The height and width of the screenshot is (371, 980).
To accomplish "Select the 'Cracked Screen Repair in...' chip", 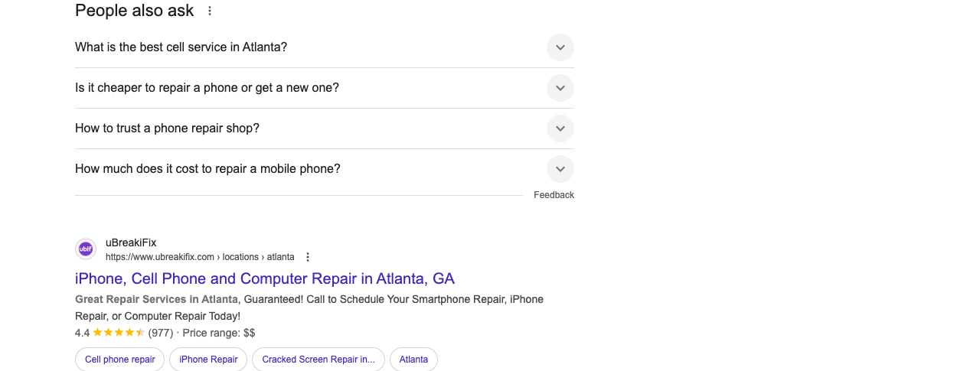I will (x=318, y=360).
